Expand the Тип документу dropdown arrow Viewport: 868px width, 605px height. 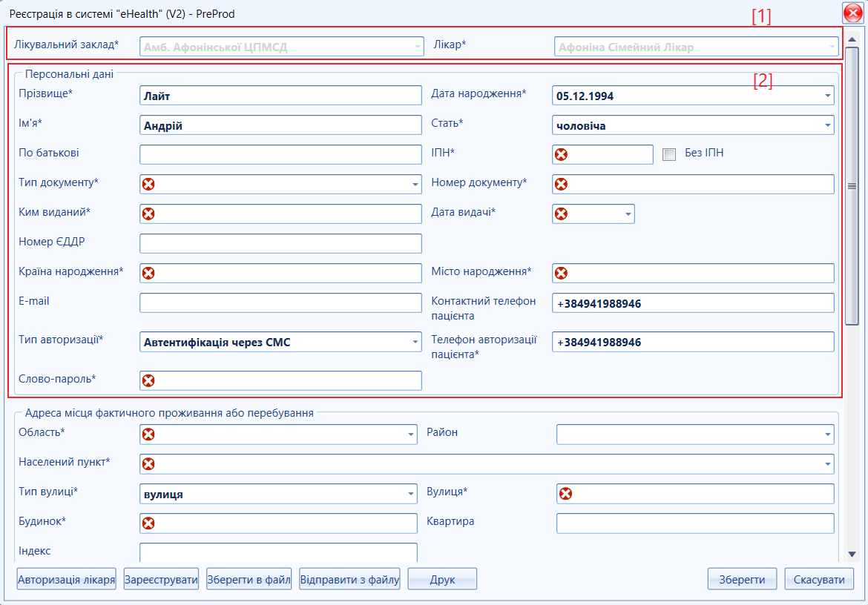tap(415, 184)
